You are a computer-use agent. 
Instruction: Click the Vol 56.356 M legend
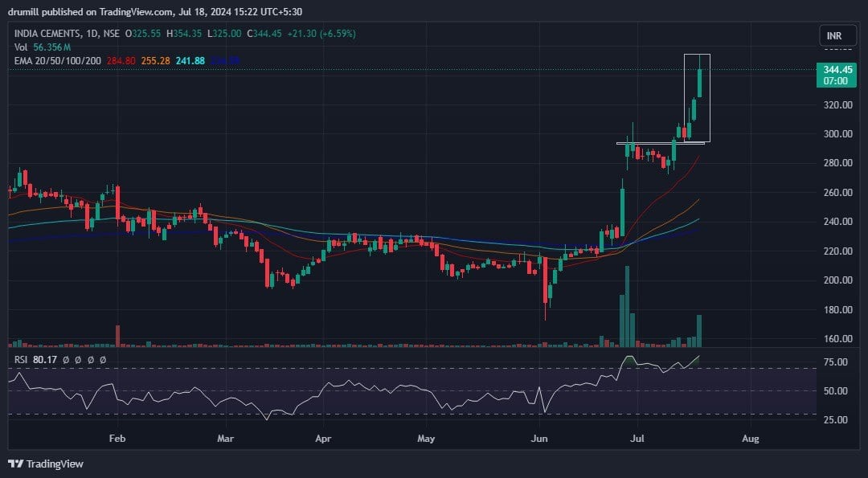[x=42, y=47]
